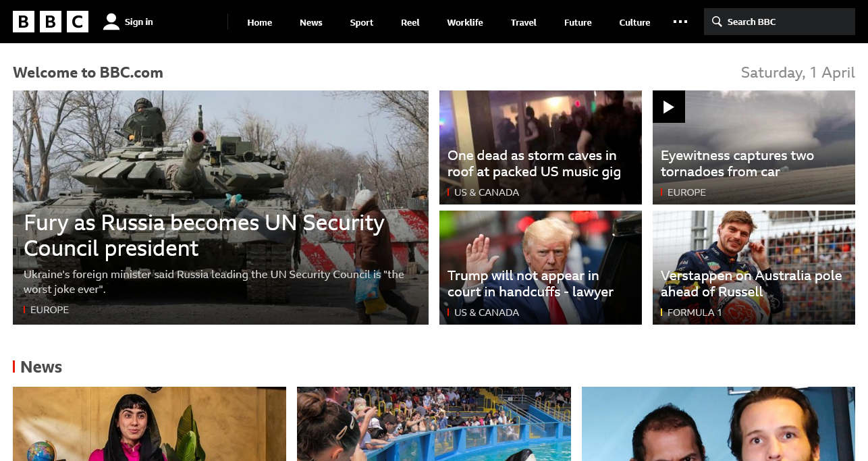Image resolution: width=868 pixels, height=461 pixels.
Task: Open the News section heading
Action: [x=41, y=367]
